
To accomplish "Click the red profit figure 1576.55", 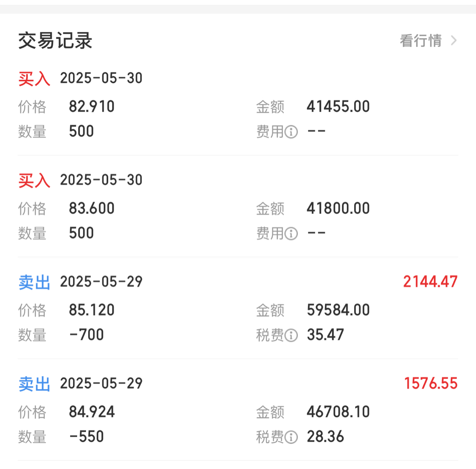I will coord(431,383).
